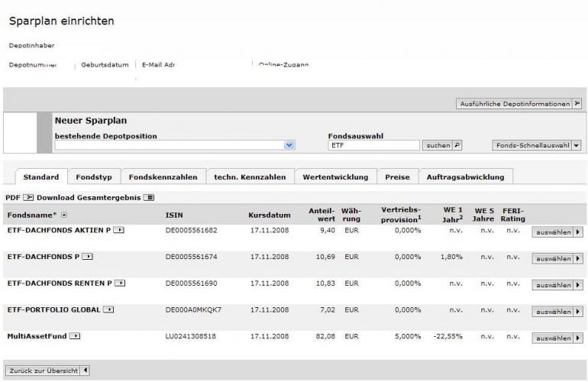Click Download Gesamtergebnis spreadsheet icon

point(149,198)
